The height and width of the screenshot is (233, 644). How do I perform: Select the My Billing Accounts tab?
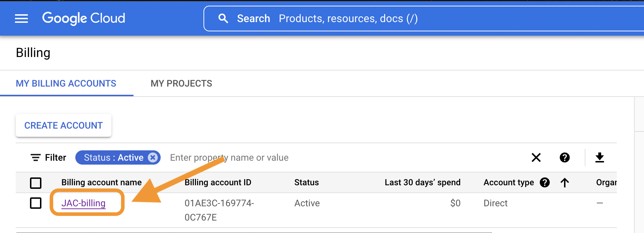(x=66, y=83)
